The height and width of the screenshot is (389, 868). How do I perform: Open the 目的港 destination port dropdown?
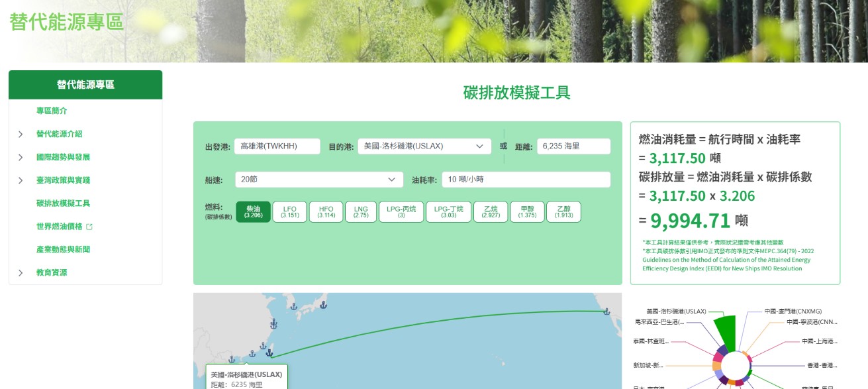(x=424, y=146)
